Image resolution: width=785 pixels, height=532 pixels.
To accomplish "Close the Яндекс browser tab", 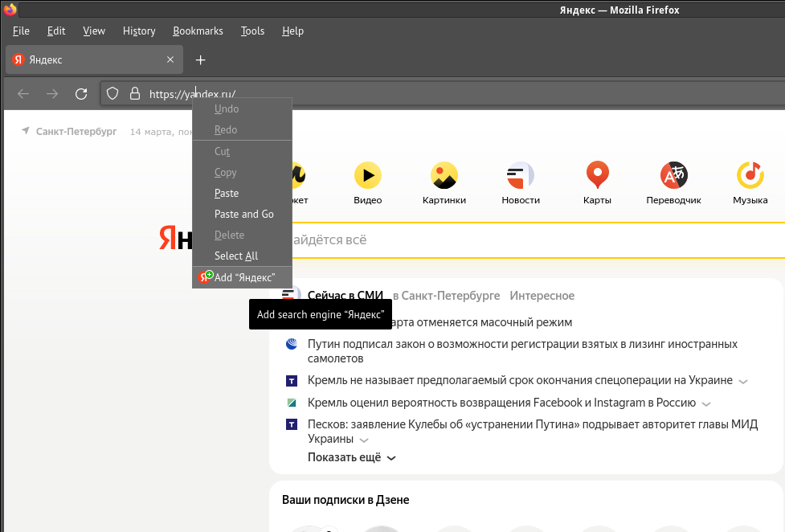I will click(x=170, y=60).
